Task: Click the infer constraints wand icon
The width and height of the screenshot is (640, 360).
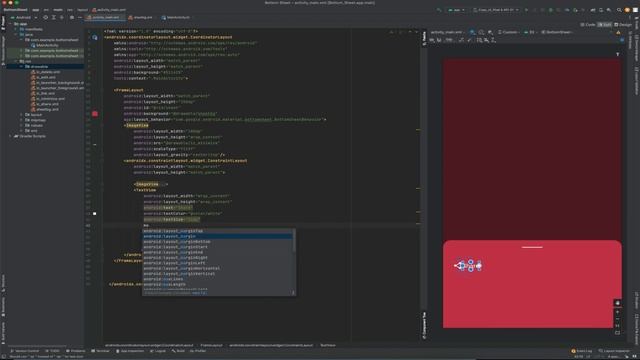Action: pos(470,40)
